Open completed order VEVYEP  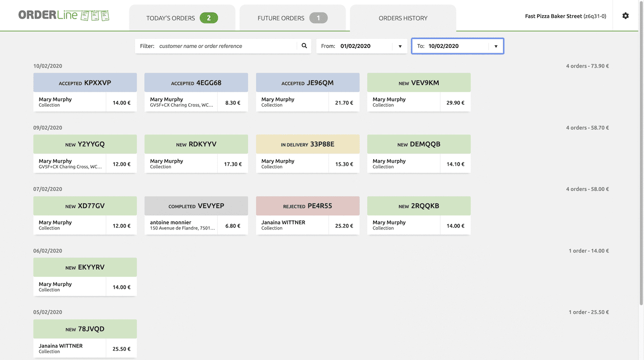click(196, 206)
